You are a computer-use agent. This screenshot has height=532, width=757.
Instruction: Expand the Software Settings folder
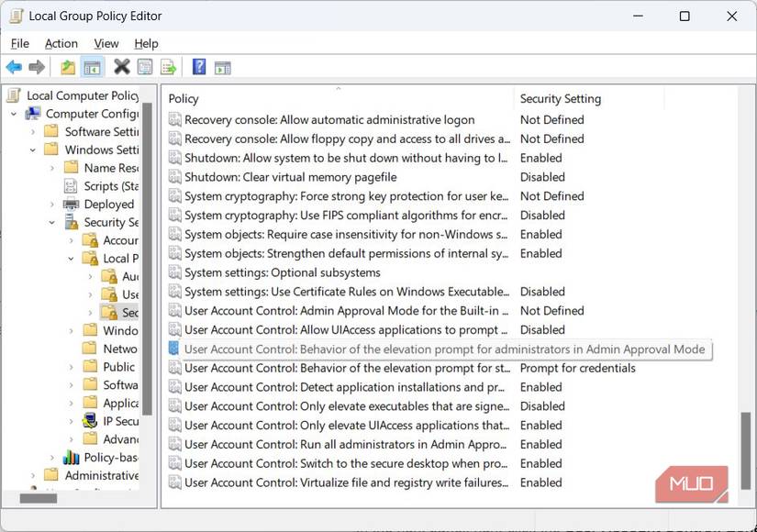point(35,131)
